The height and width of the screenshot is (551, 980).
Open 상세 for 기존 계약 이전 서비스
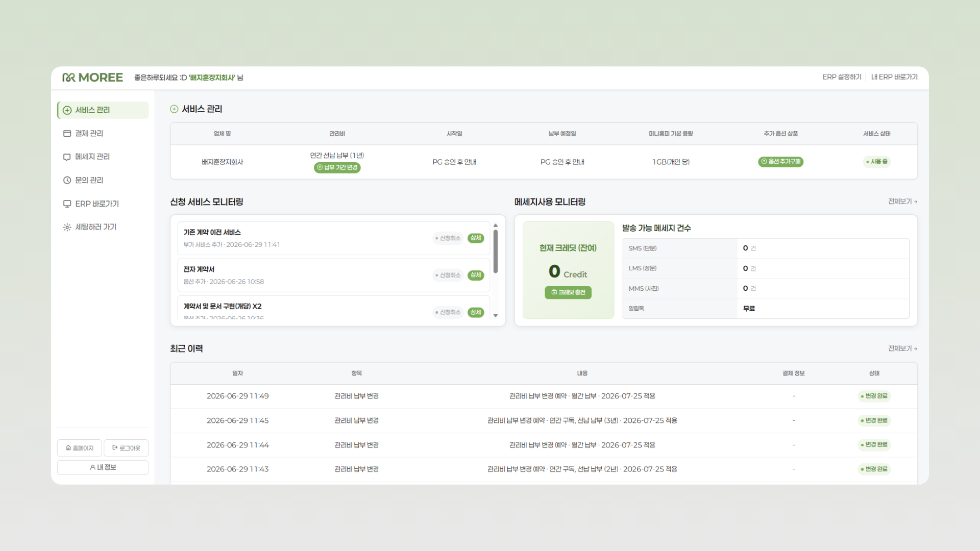click(476, 238)
